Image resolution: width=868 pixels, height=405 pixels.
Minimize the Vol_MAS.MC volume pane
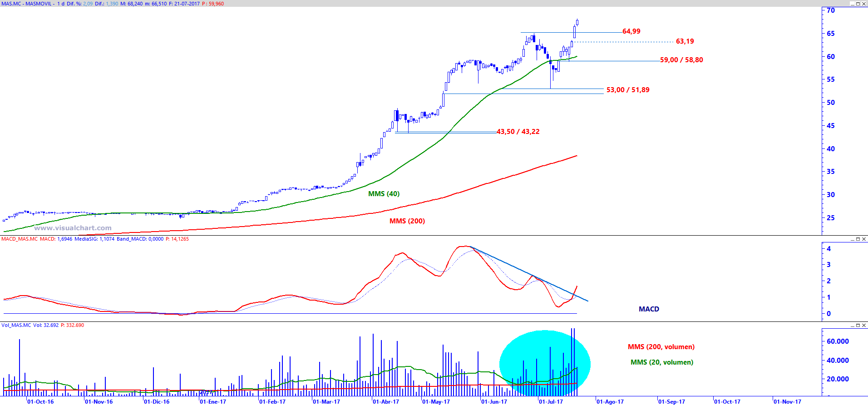(x=852, y=325)
